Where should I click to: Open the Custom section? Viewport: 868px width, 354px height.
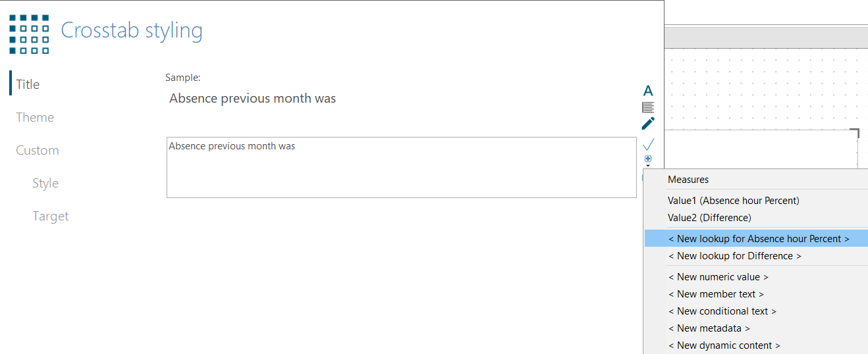coord(38,150)
